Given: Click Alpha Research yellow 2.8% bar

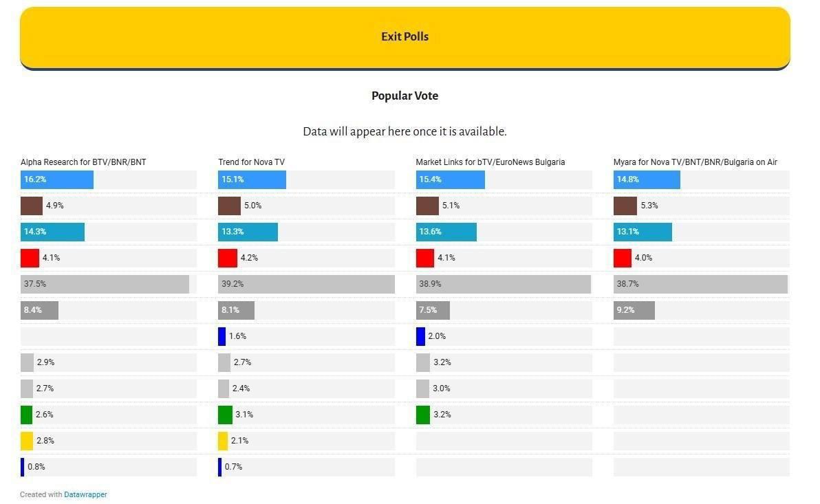Looking at the screenshot, I should (27, 441).
